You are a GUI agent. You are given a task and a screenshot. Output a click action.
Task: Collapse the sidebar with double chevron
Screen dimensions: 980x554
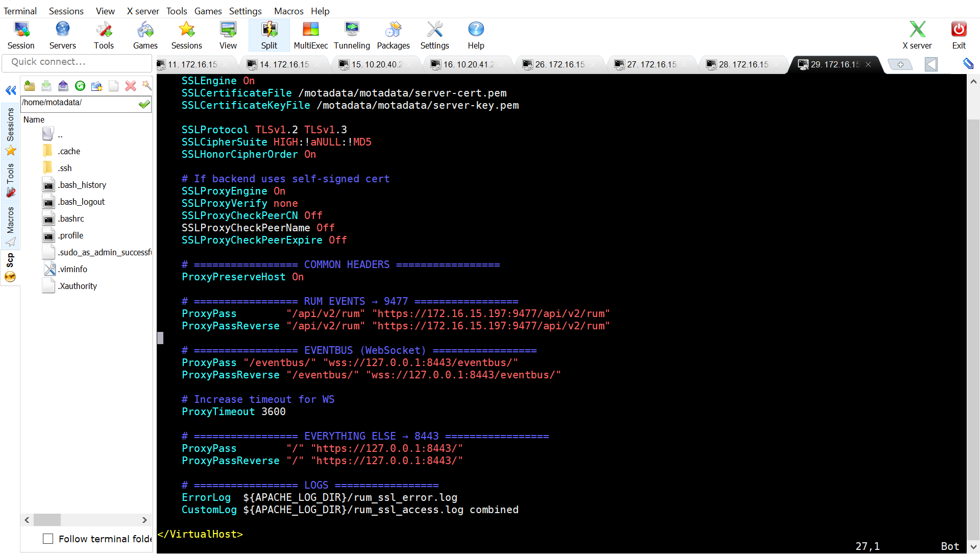[11, 90]
